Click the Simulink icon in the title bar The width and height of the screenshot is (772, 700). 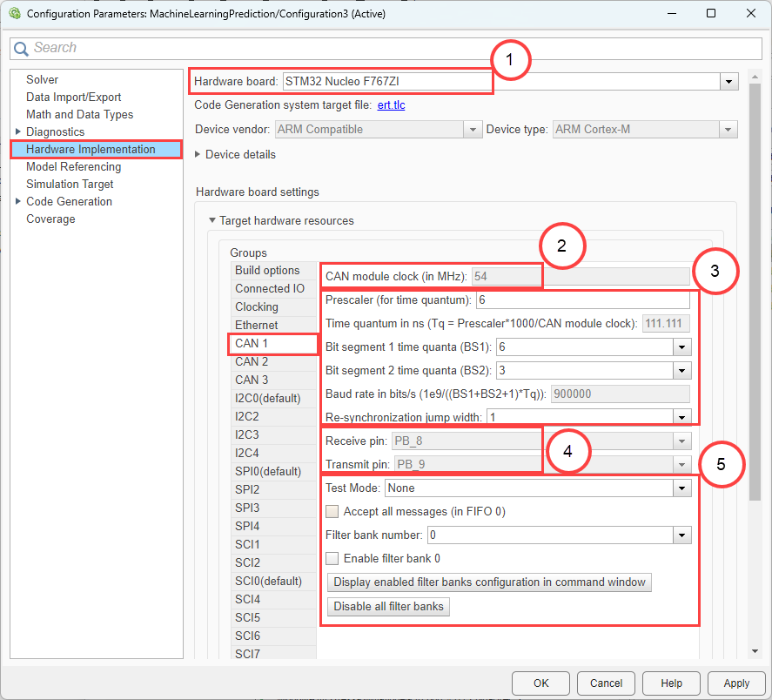[x=14, y=13]
